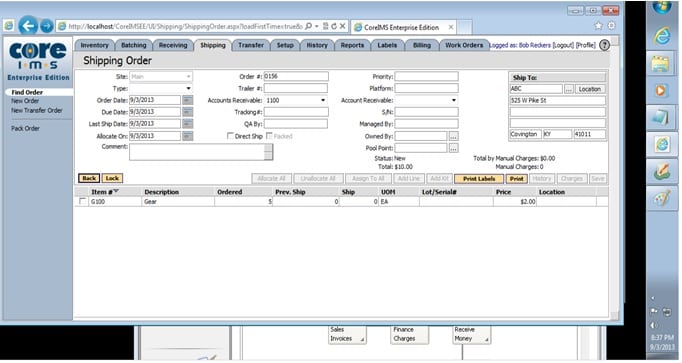The image size is (682, 363).
Task: Click the Owned By lookup ellipsis button
Action: coord(453,137)
